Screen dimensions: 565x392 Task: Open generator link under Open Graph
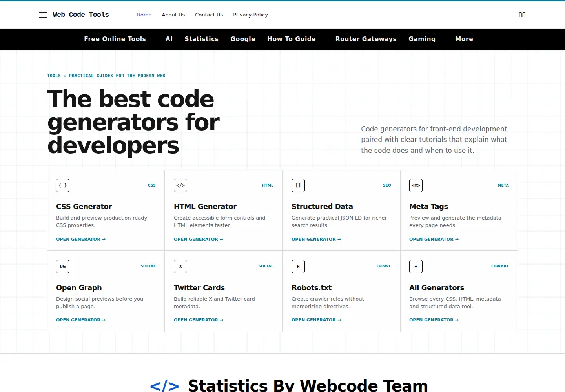(81, 320)
